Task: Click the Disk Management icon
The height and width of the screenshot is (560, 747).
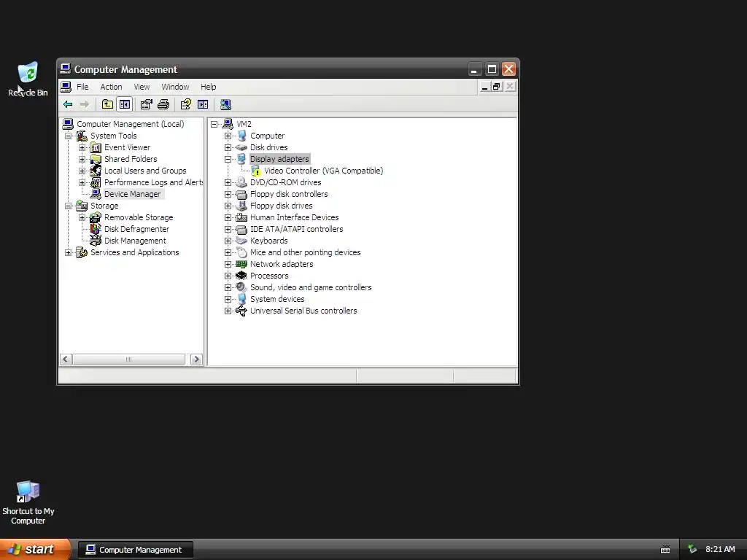Action: pyautogui.click(x=96, y=241)
